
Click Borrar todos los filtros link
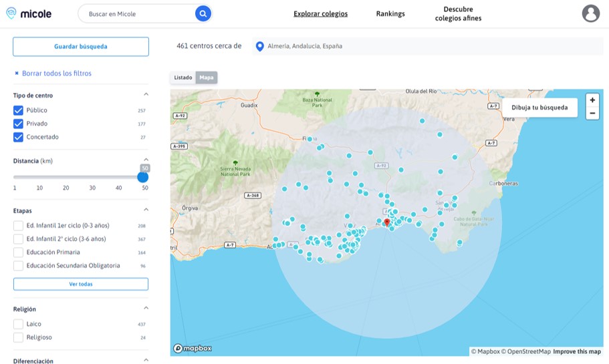[57, 73]
